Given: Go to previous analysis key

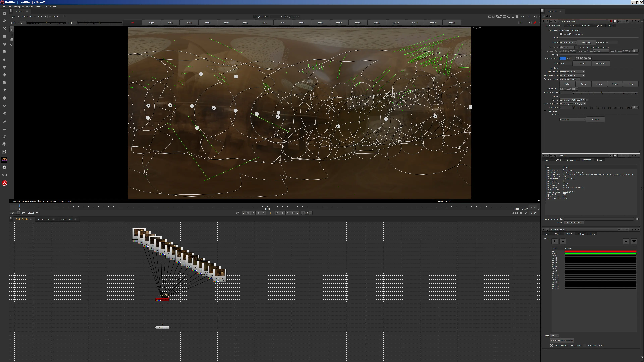Looking at the screenshot, I should click(577, 58).
